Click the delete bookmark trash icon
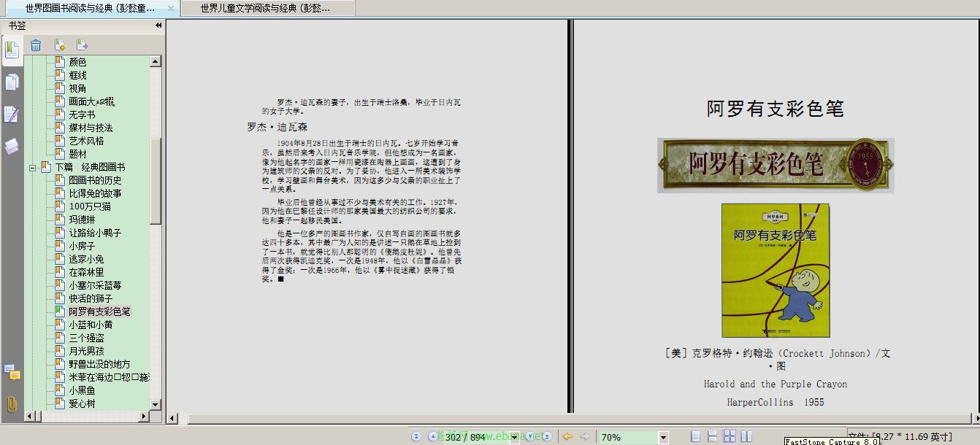The width and height of the screenshot is (980, 445). pyautogui.click(x=36, y=45)
